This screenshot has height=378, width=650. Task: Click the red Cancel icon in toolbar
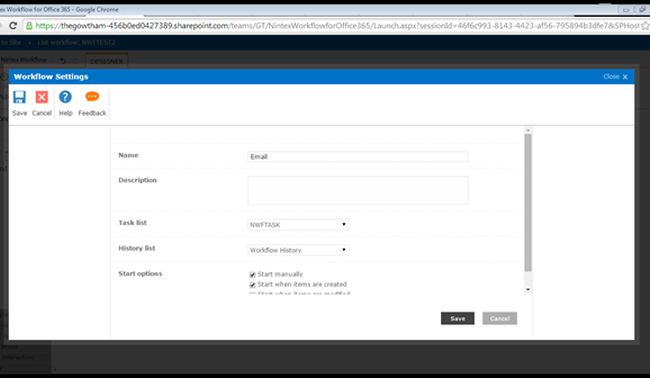pos(41,97)
